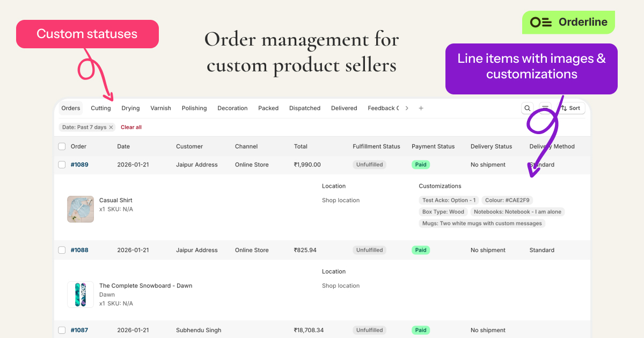Click the Notebooks: Notebook - I am alone tag

(x=517, y=212)
